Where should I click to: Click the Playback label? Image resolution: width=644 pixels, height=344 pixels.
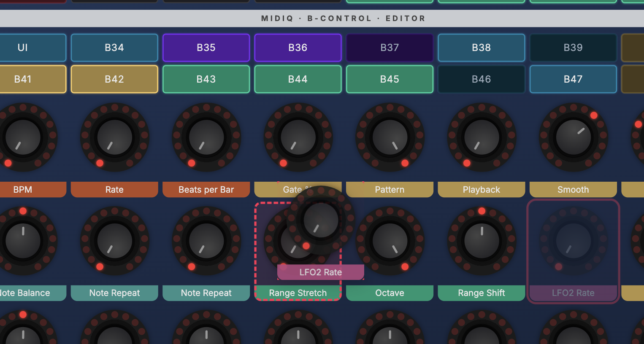(x=482, y=190)
